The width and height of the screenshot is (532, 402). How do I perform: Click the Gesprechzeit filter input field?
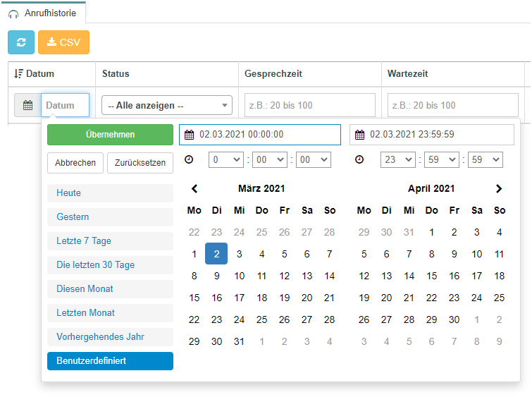pyautogui.click(x=310, y=105)
